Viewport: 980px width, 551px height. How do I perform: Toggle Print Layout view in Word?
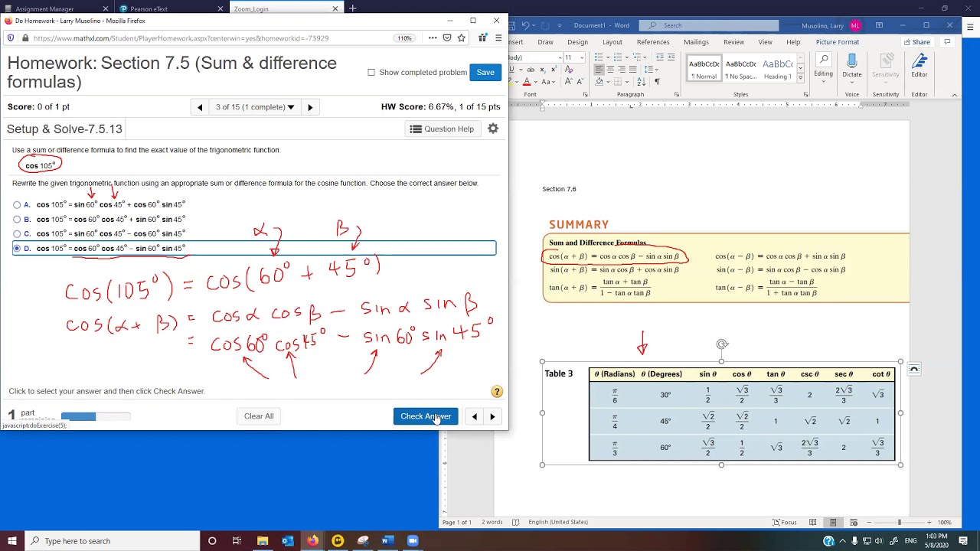click(833, 522)
